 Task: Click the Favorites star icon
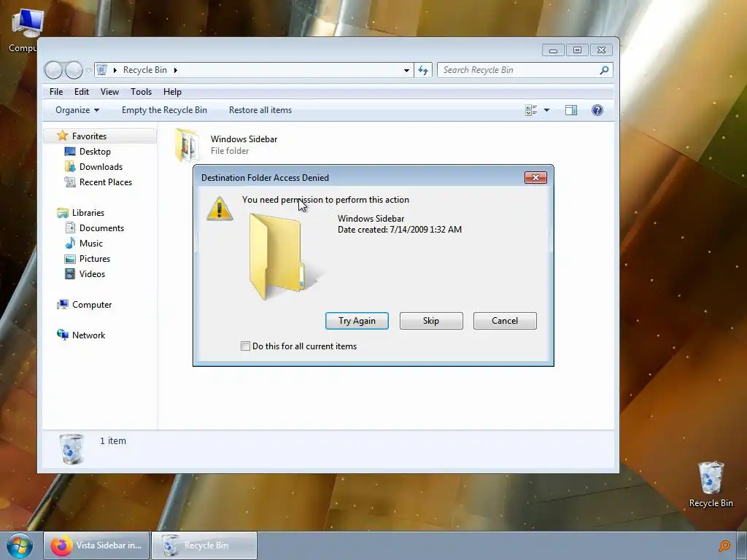point(63,136)
